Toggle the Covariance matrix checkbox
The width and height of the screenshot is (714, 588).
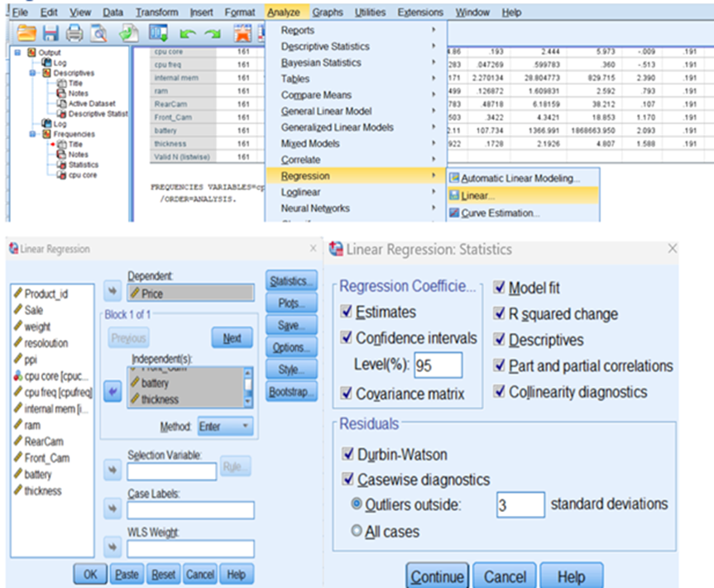(x=346, y=393)
